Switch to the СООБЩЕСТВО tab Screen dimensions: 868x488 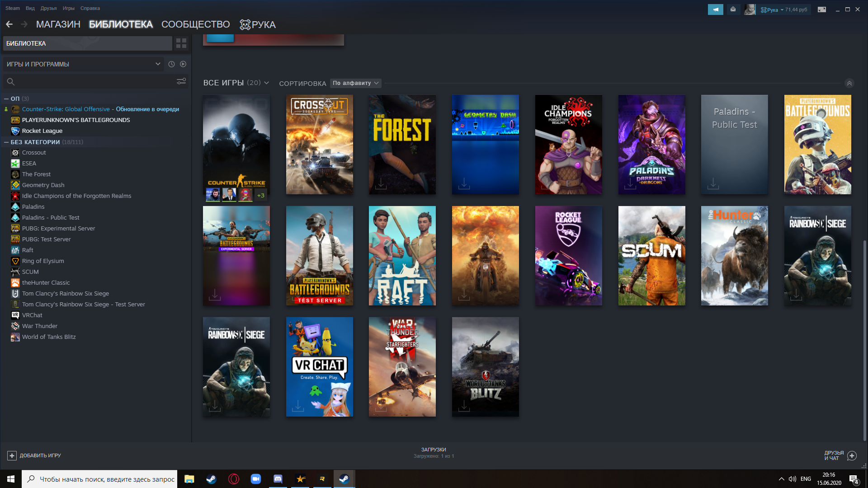(x=196, y=24)
